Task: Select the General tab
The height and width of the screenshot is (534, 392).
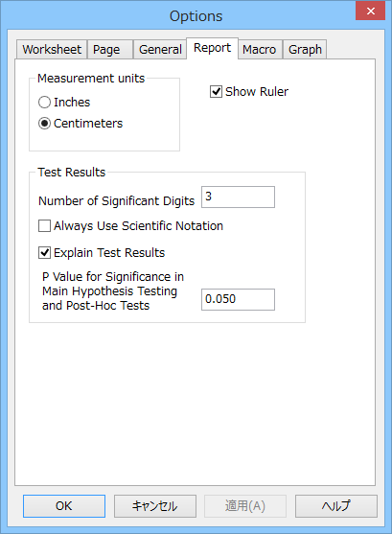Action: [160, 50]
